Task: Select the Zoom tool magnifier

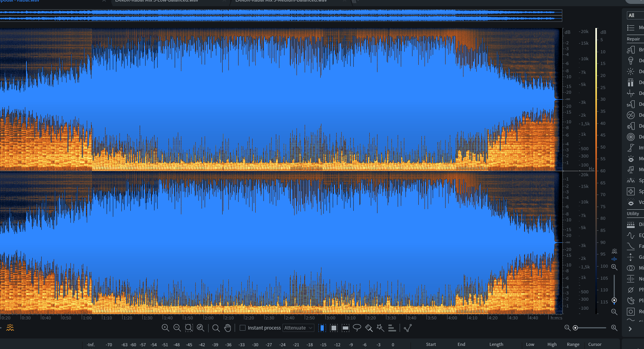Action: (x=216, y=328)
